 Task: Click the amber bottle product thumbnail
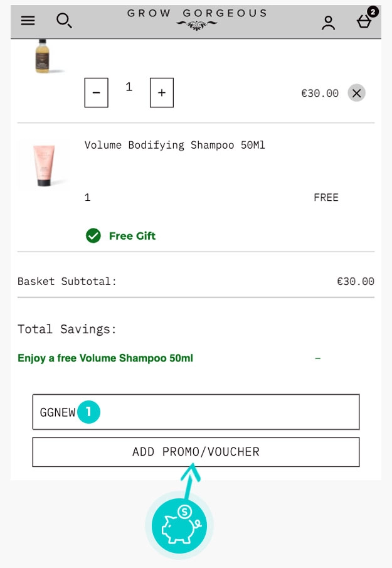click(43, 55)
